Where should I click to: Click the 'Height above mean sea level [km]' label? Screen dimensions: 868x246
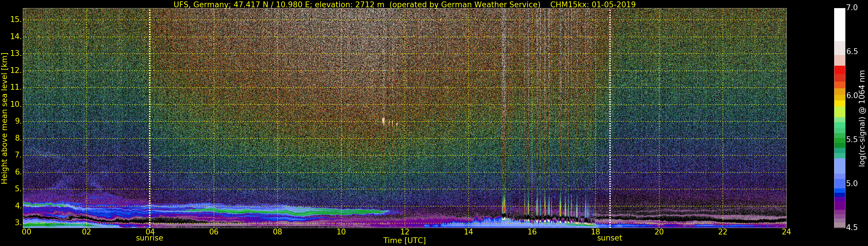(4, 118)
